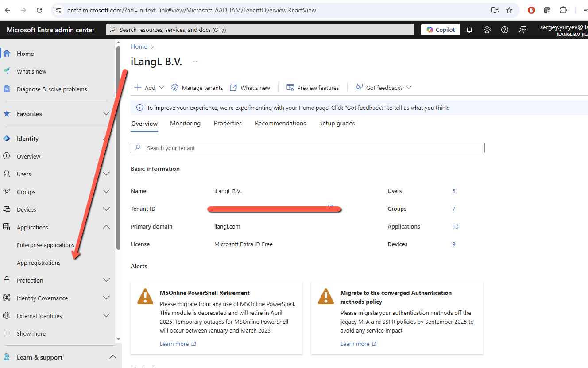Screen dimensions: 588x368
Task: Reload the page with the refresh icon
Action: point(39,10)
